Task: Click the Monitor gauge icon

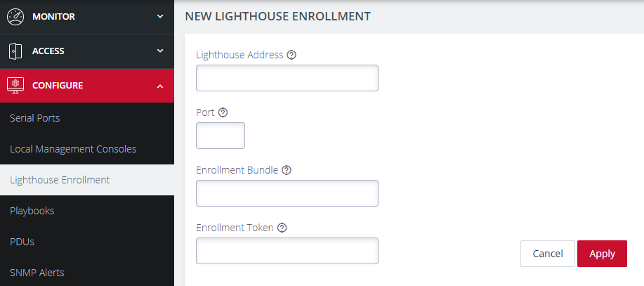Action: [x=15, y=16]
